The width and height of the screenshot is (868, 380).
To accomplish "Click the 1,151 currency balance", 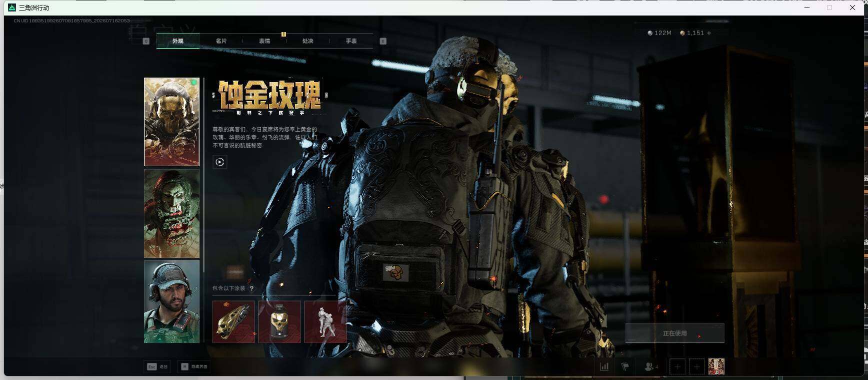I will click(x=691, y=33).
